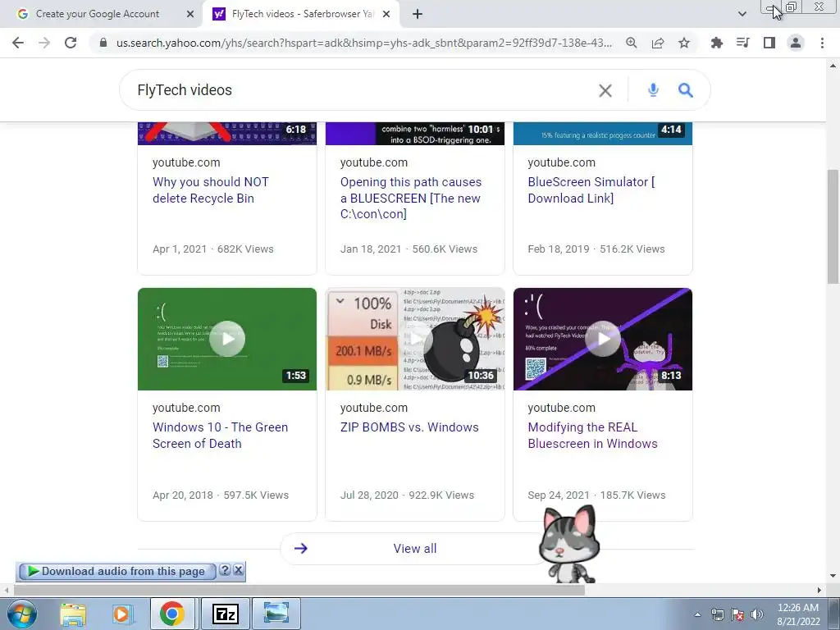Clear the search box with X
The height and width of the screenshot is (630, 840).
[605, 90]
